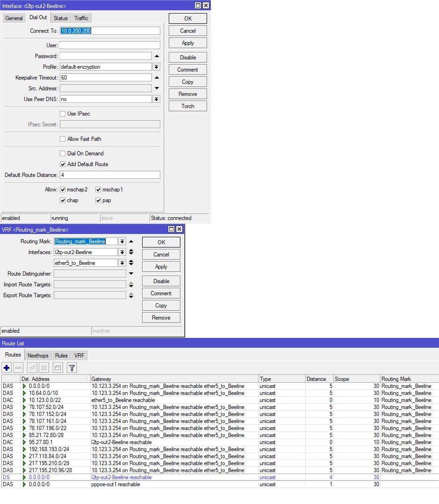The image size is (439, 504).
Task: Collapse Password field with up arrow
Action: pos(157,56)
